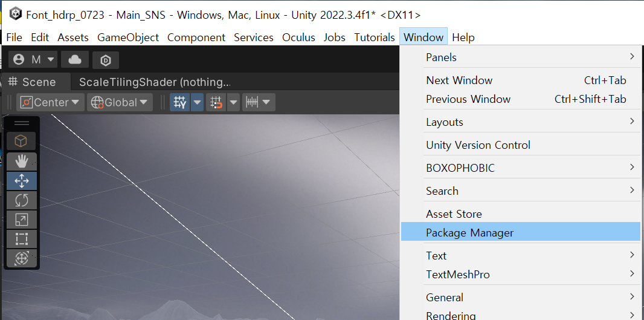Open the Center pivot mode dropdown
The height and width of the screenshot is (320, 644).
coord(50,102)
